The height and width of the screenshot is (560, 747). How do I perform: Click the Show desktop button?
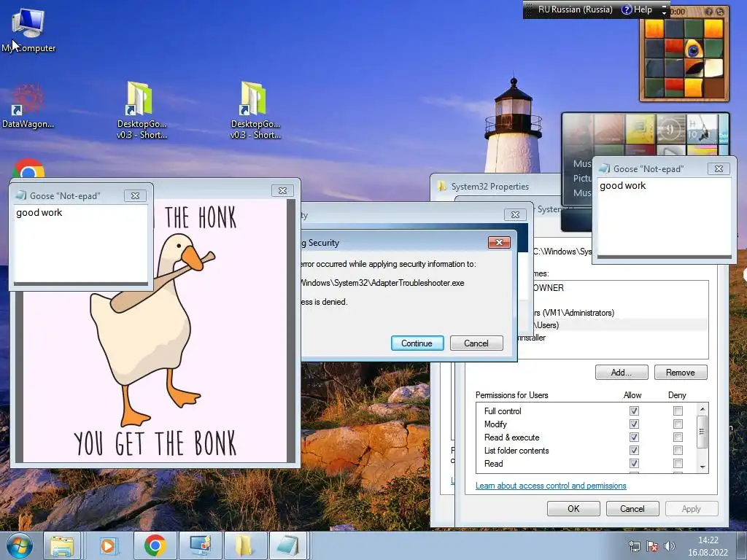coord(743,545)
